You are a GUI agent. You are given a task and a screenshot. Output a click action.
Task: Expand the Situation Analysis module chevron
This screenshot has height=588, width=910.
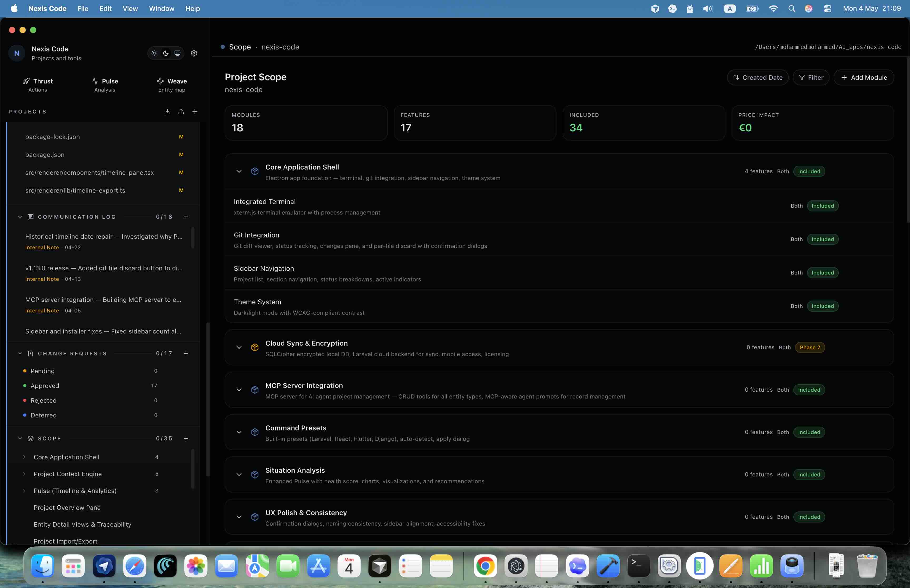click(239, 475)
